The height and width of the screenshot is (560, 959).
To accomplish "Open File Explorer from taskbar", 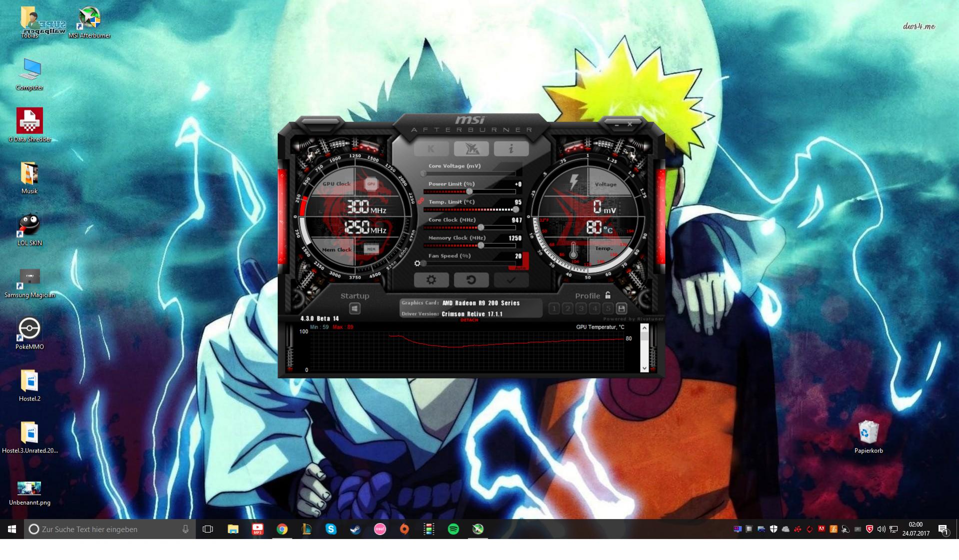I will point(233,529).
